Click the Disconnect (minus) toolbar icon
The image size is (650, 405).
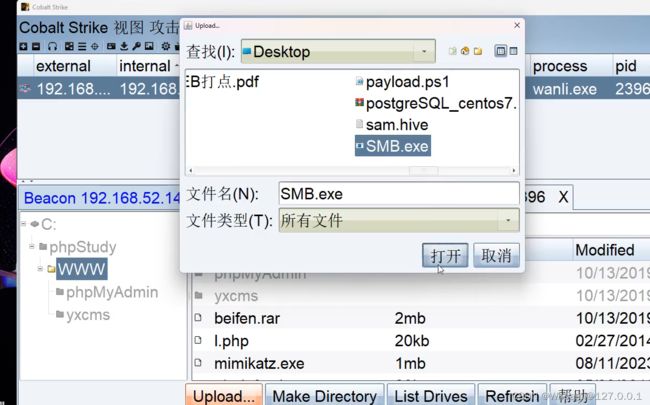coord(36,46)
